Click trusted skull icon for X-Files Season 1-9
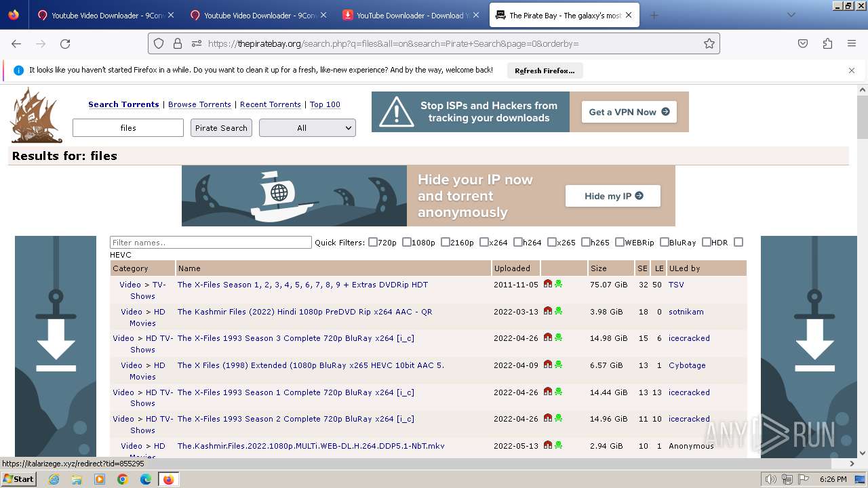This screenshot has height=488, width=868. point(558,284)
